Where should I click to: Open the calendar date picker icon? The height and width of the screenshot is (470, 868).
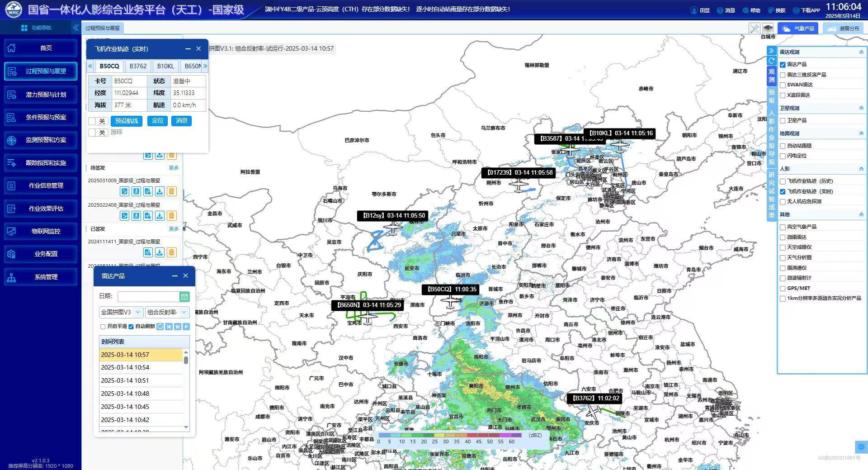coord(184,297)
